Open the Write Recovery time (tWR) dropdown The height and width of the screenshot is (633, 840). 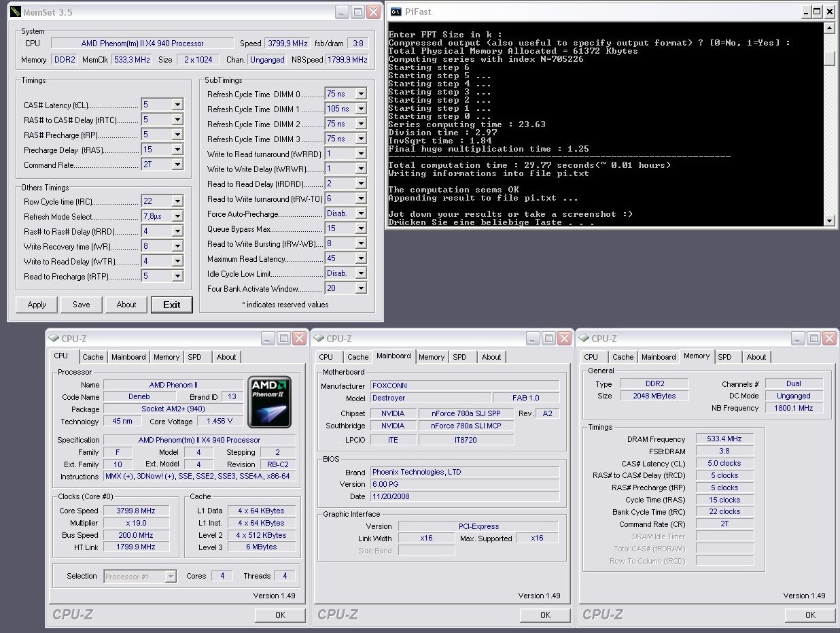[177, 246]
